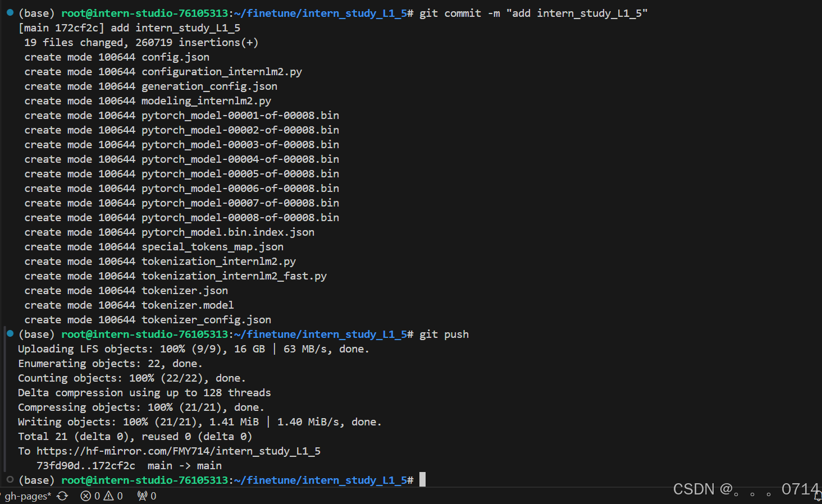Click the git commit -m command text
The width and height of the screenshot is (822, 504).
(533, 13)
